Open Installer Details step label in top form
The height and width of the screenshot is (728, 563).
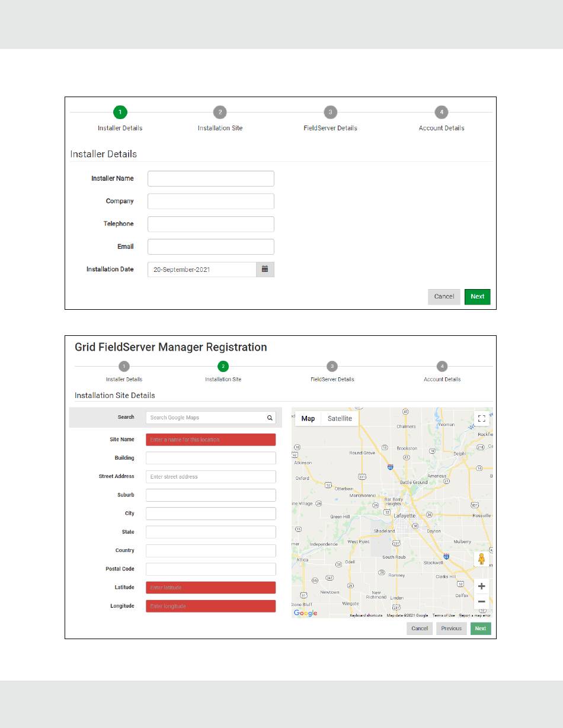click(120, 128)
